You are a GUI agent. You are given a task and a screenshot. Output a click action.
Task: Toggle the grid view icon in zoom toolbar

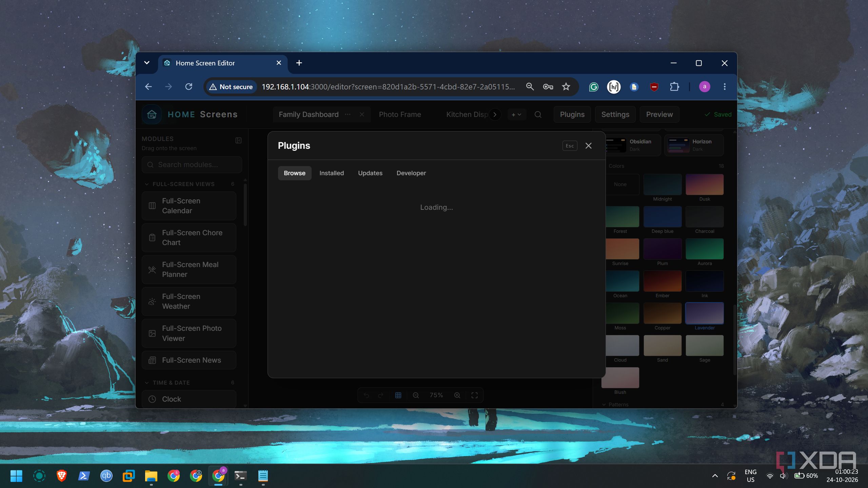[x=398, y=395]
